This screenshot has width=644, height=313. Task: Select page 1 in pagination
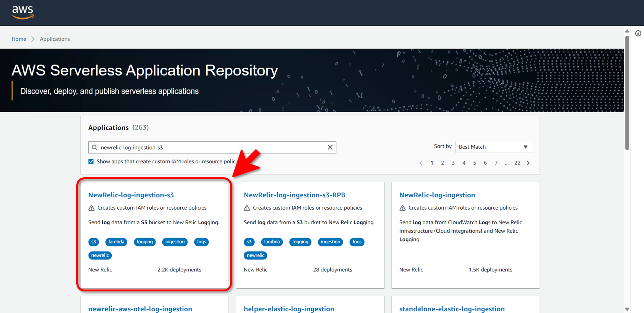point(432,163)
